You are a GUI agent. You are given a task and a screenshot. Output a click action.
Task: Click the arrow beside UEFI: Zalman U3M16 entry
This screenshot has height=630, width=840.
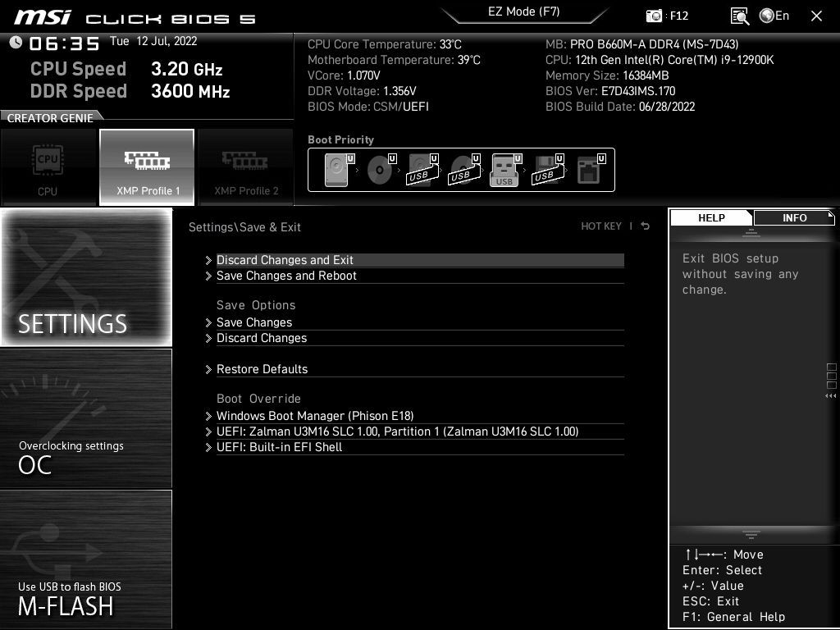pos(208,431)
